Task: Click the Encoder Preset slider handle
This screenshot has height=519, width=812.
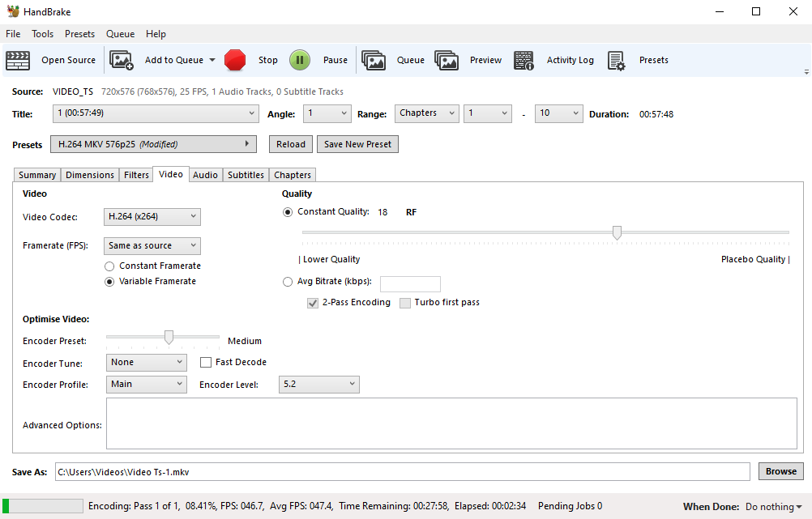Action: point(169,338)
